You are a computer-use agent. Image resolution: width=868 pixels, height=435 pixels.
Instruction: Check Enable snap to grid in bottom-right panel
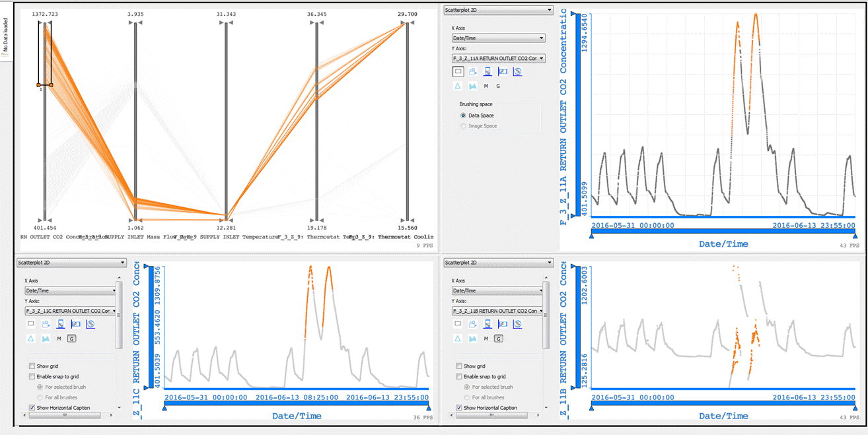(x=459, y=376)
